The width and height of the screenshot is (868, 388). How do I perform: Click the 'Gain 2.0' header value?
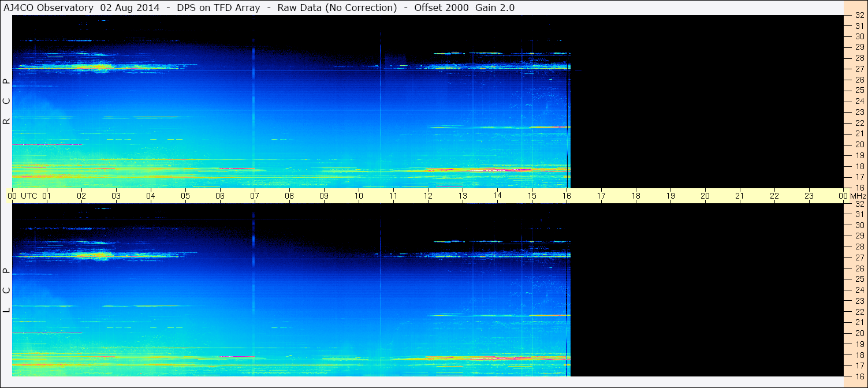coord(495,8)
